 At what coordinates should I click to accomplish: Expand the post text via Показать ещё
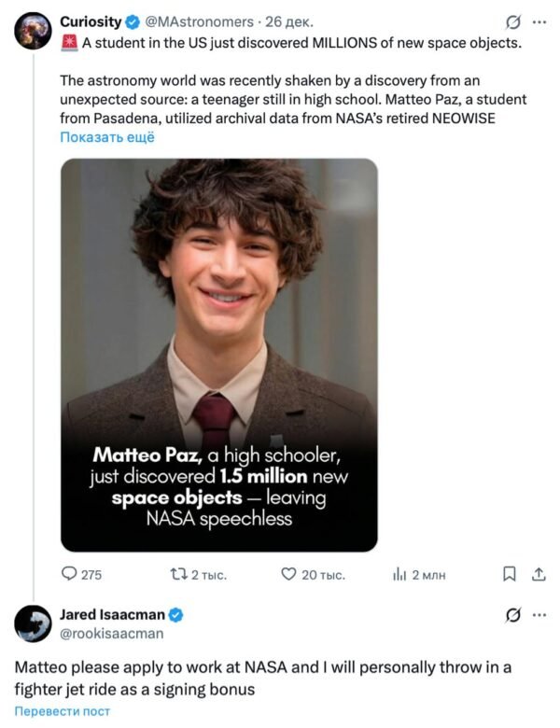pyautogui.click(x=107, y=137)
